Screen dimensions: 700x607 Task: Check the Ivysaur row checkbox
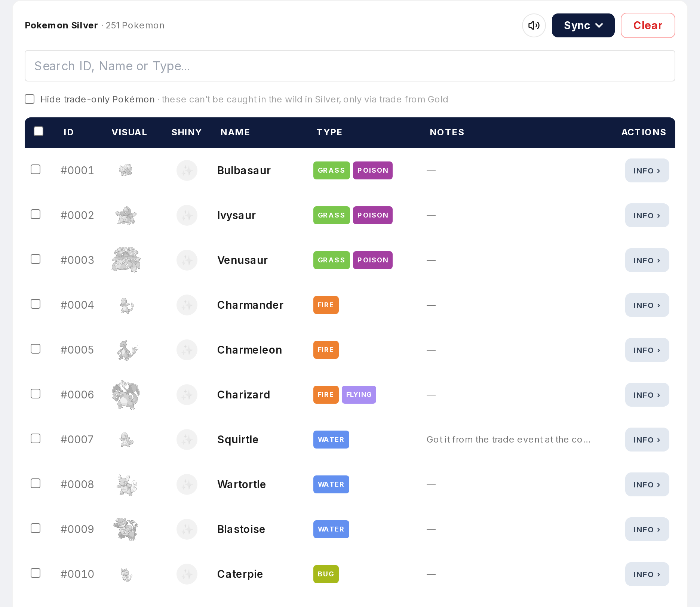pos(36,214)
